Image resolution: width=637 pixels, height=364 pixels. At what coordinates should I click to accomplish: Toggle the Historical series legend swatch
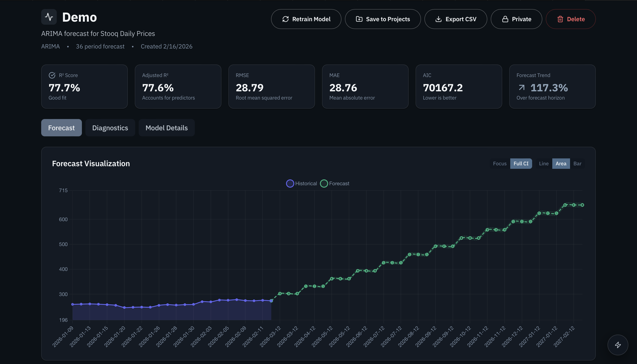coord(290,184)
